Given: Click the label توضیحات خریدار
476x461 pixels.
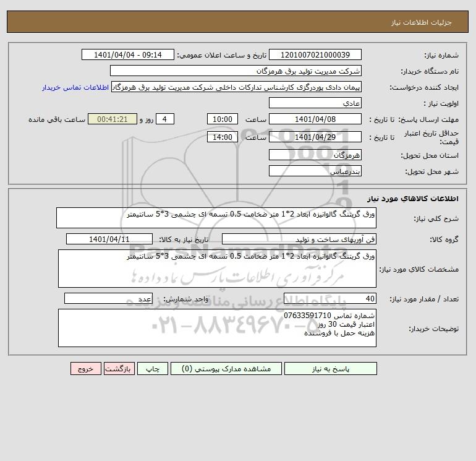Looking at the screenshot, I should click(434, 329).
